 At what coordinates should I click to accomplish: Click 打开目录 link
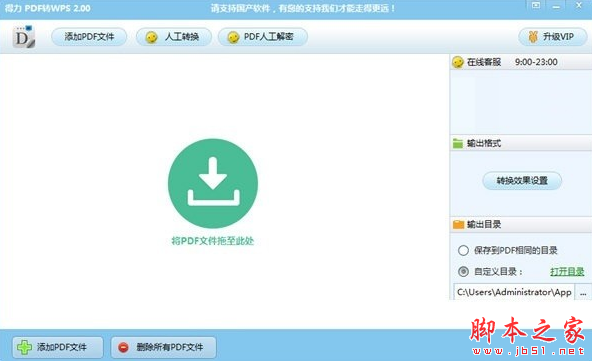[x=567, y=272]
